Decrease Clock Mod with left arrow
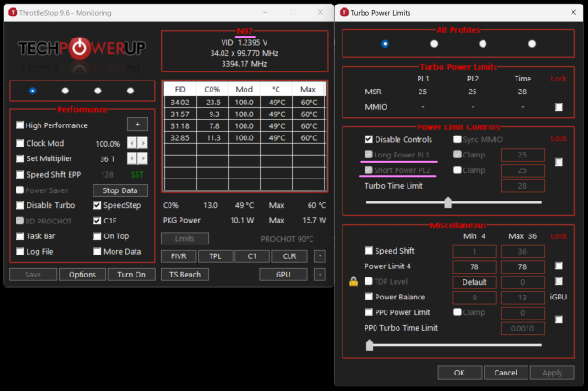Image resolution: width=588 pixels, height=391 pixels. click(x=132, y=143)
